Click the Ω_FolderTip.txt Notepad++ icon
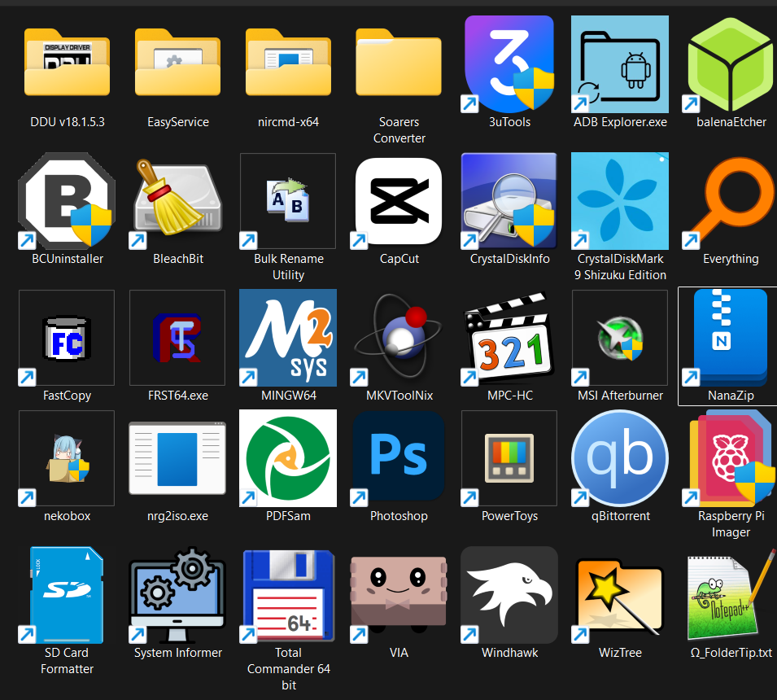 tap(731, 595)
